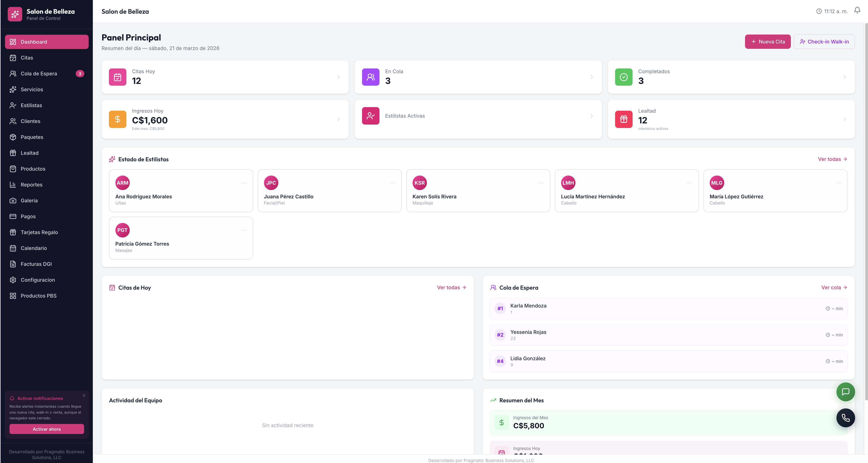The width and height of the screenshot is (868, 463).
Task: Click the Salon de Belleza sparkle logo
Action: coord(15,14)
